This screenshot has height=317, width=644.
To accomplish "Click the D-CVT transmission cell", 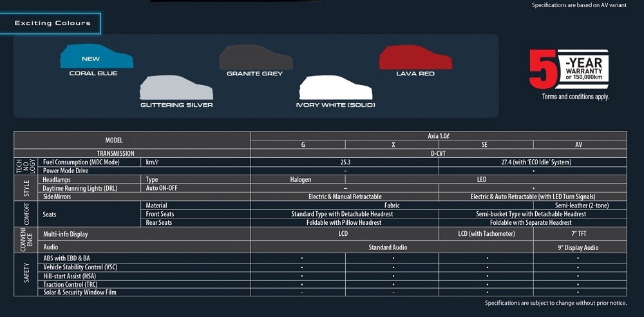I will point(438,153).
